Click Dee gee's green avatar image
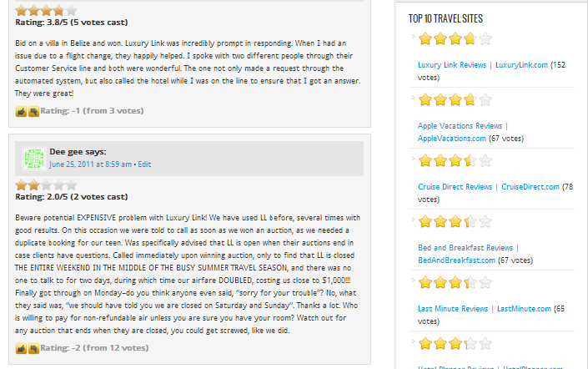Image resolution: width=588 pixels, height=369 pixels. (x=34, y=159)
